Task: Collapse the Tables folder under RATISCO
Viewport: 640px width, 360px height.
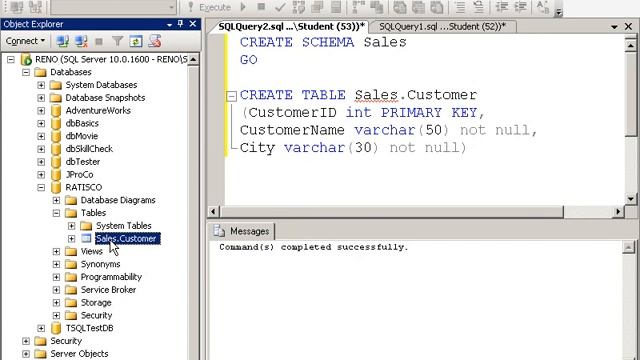Action: pos(56,213)
